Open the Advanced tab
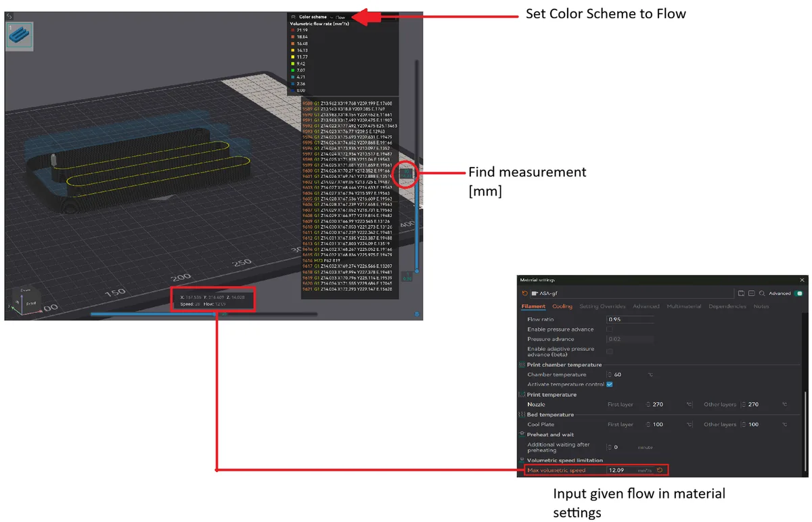Viewport: 812px width, 522px height. (x=646, y=306)
